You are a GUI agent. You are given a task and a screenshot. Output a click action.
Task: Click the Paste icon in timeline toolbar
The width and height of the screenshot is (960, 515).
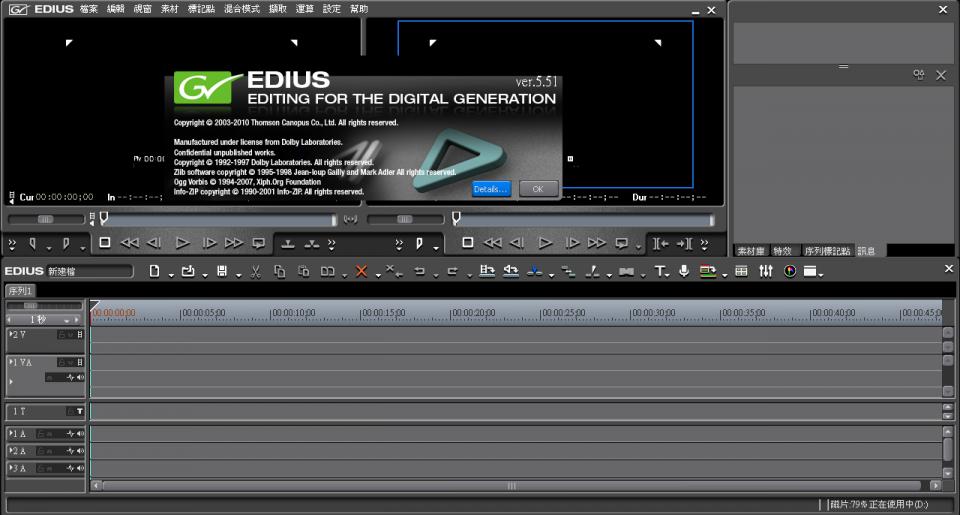(x=303, y=271)
